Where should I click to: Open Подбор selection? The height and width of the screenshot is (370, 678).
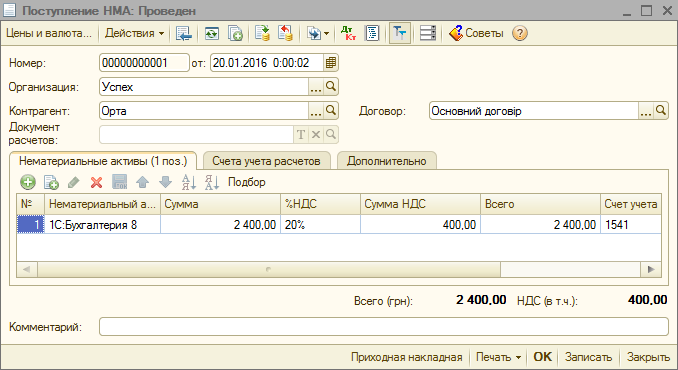coord(246,182)
